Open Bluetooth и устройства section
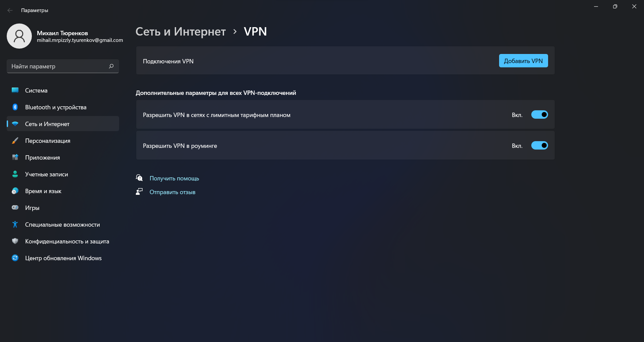Screen dimensions: 644x342 [63, 107]
